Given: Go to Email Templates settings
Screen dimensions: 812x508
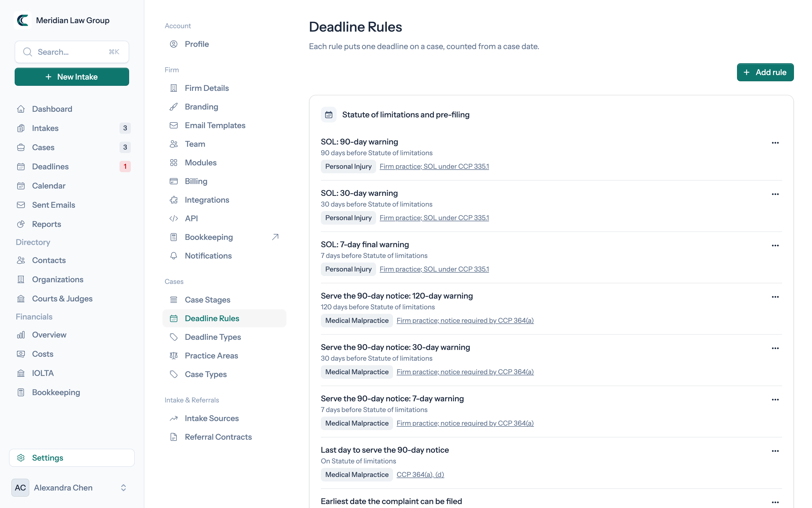Looking at the screenshot, I should [224, 125].
